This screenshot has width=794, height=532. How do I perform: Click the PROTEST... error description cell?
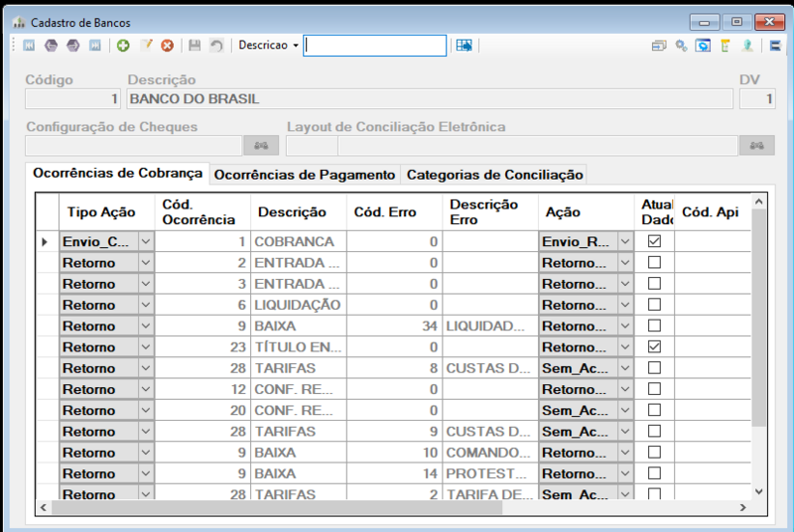490,473
